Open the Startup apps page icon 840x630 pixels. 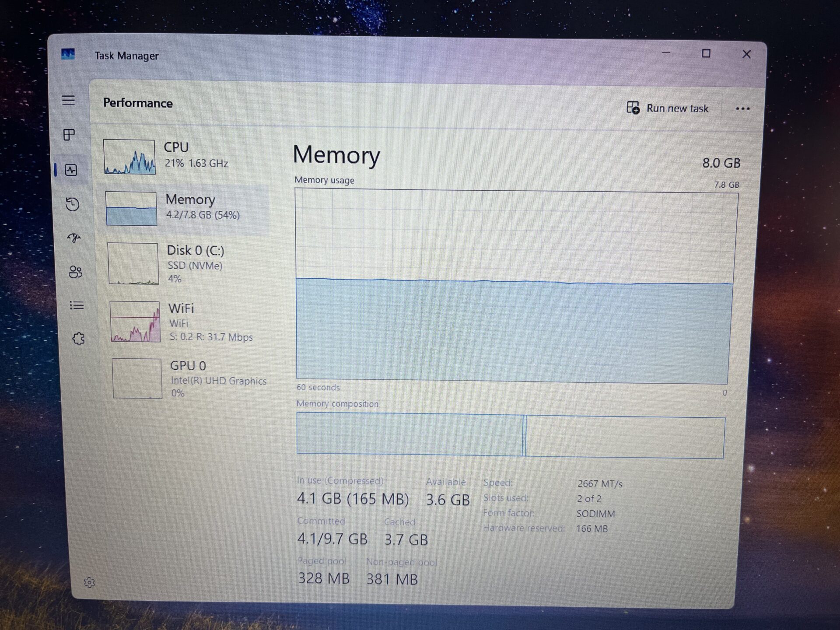pos(74,238)
